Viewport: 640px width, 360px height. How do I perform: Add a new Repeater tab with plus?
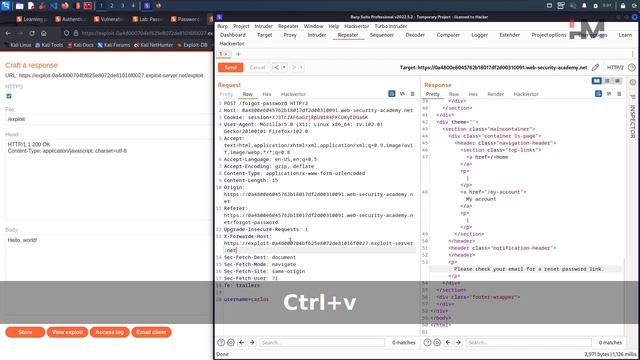pos(238,54)
